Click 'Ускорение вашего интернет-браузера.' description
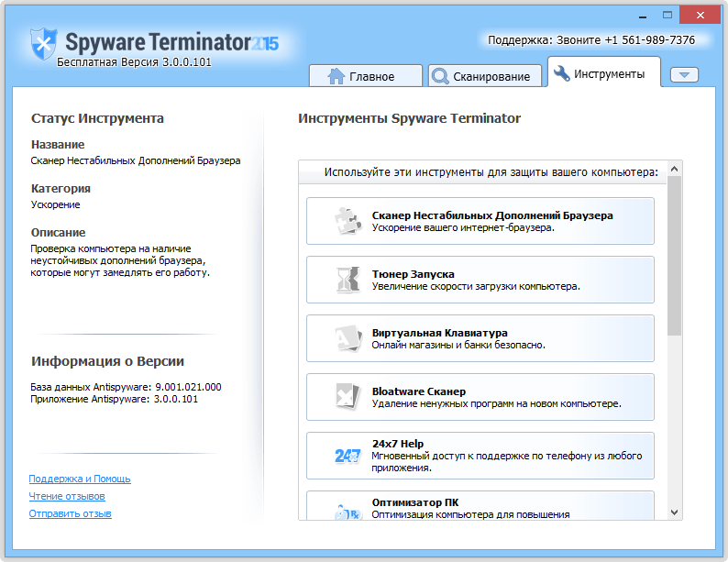728x562 pixels. pos(463,228)
